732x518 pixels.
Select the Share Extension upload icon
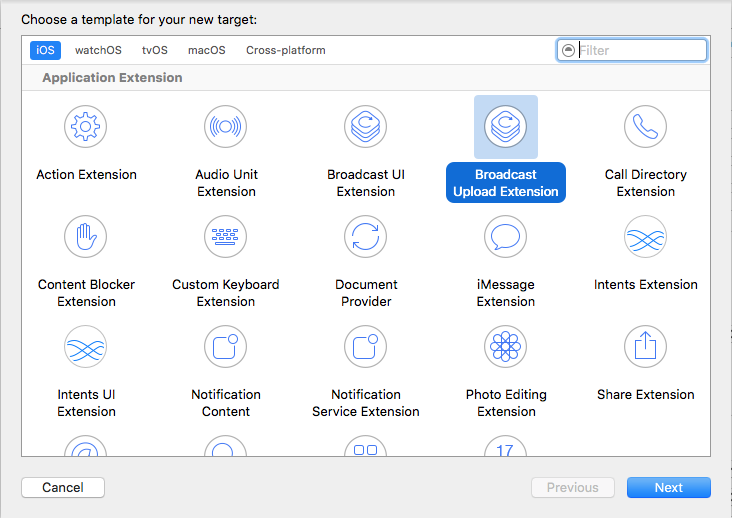pos(645,347)
